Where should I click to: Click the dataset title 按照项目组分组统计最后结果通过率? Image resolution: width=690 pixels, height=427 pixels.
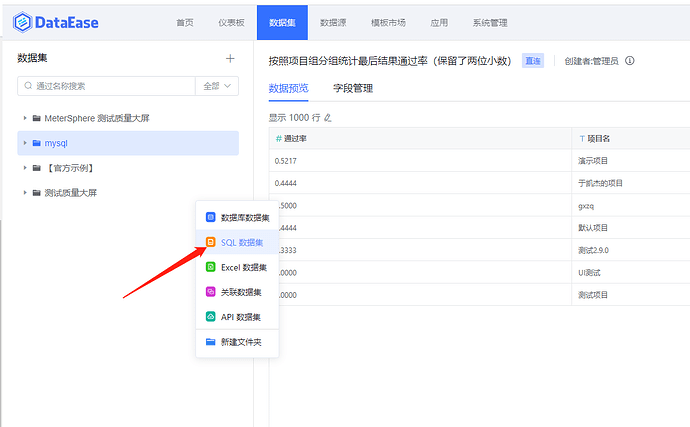(390, 61)
